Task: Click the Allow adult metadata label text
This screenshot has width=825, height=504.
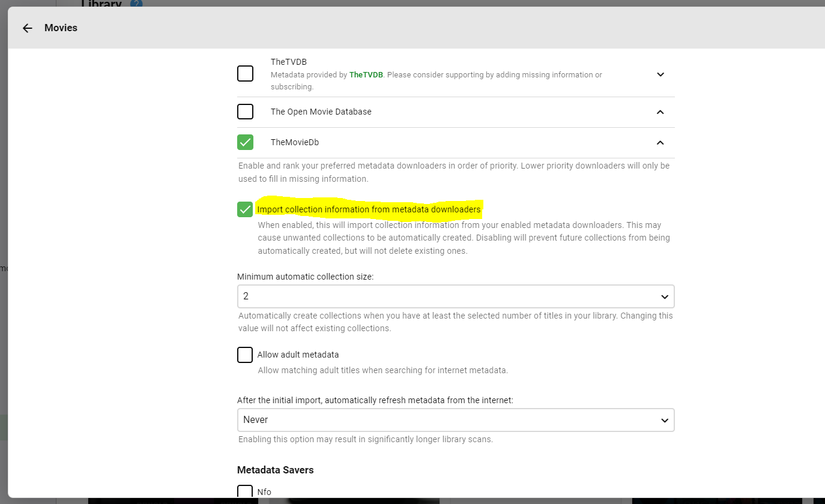Action: click(x=298, y=355)
